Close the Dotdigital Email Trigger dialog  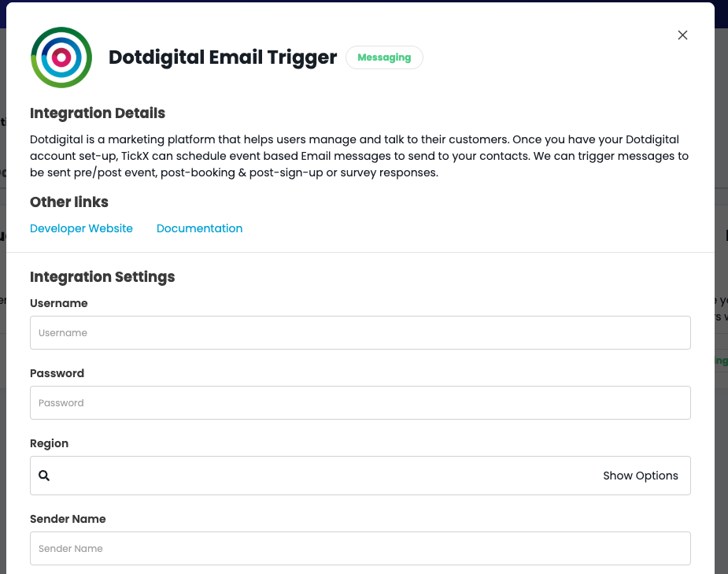pyautogui.click(x=682, y=35)
